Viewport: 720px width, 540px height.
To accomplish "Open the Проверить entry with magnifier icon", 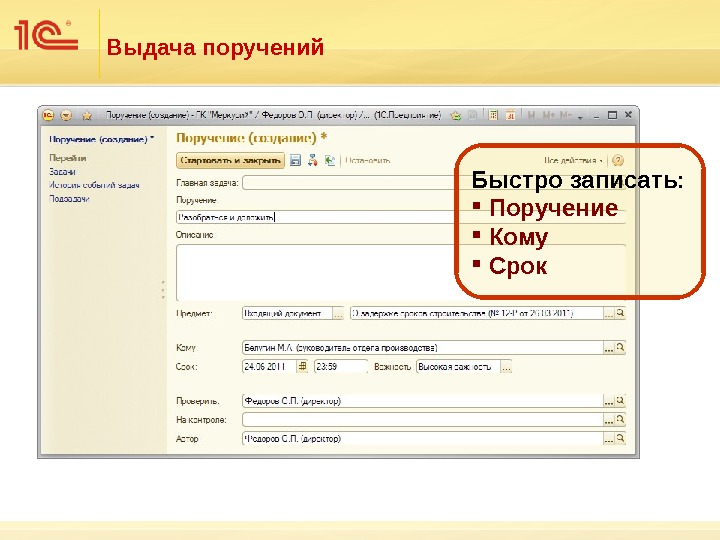I will (620, 401).
